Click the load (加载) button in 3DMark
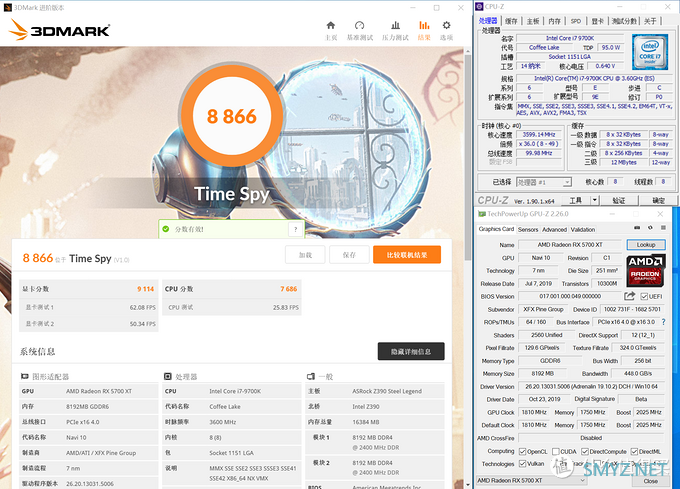This screenshot has width=680, height=489. click(305, 255)
